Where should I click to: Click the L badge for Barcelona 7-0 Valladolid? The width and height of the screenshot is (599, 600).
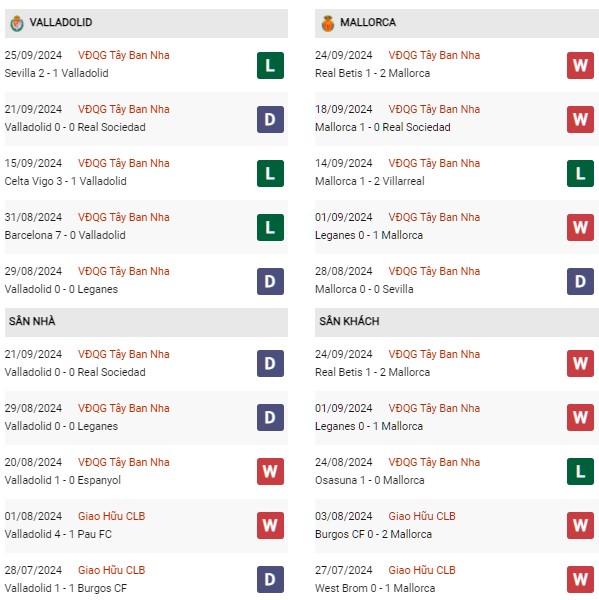point(270,227)
